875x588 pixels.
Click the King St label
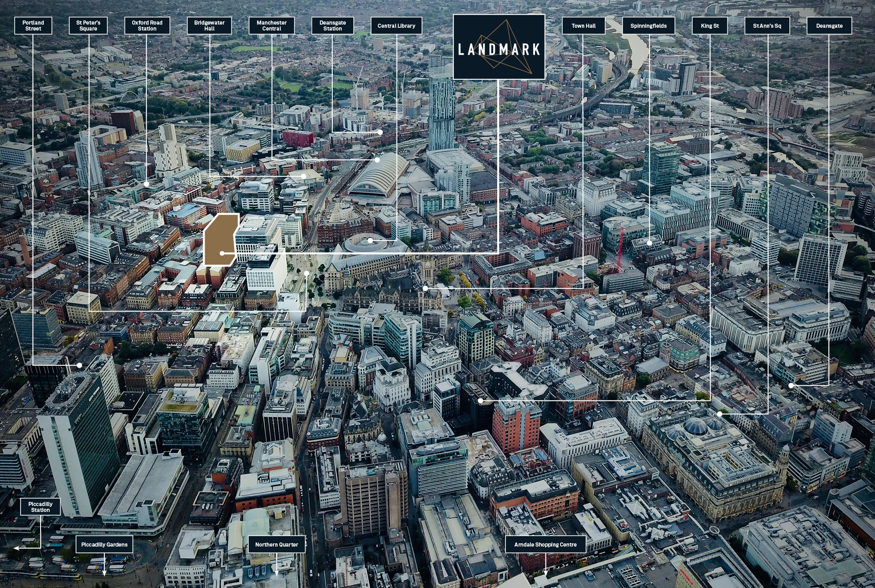click(x=710, y=26)
